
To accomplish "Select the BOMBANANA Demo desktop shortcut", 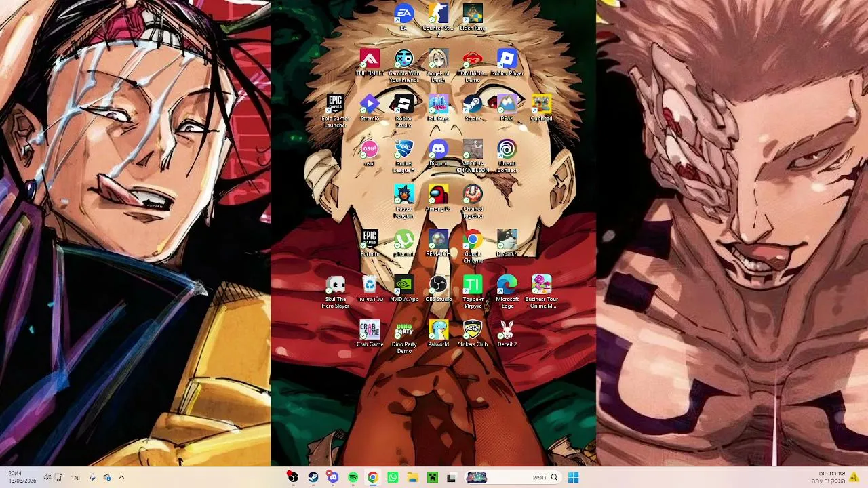I will coord(473,66).
